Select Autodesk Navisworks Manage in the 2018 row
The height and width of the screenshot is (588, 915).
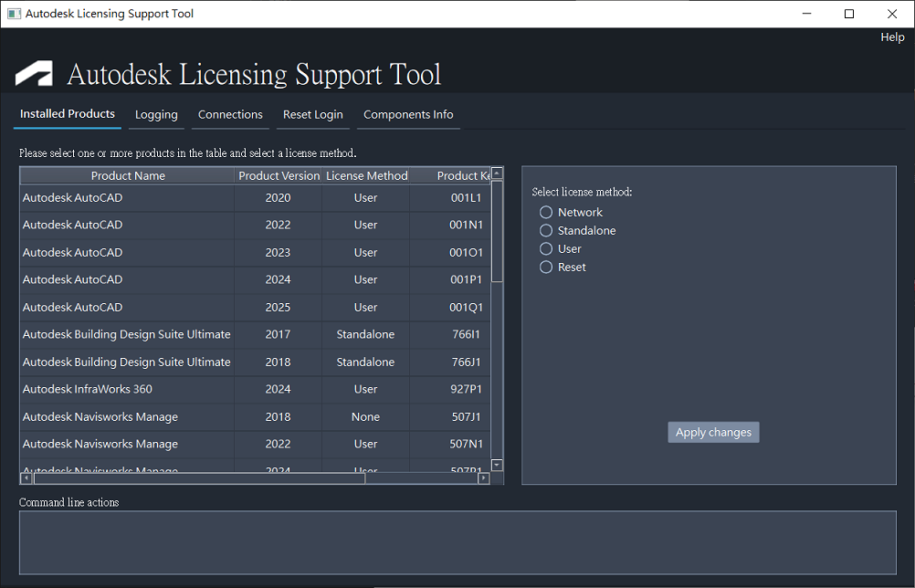tap(100, 417)
